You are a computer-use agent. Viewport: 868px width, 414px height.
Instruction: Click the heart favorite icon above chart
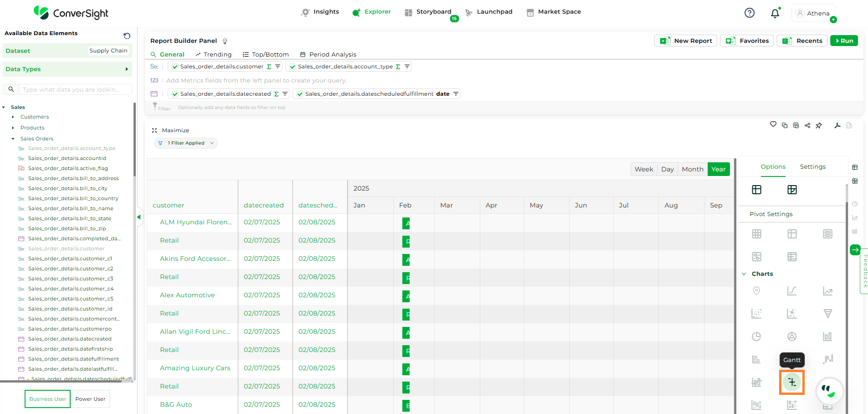click(773, 124)
